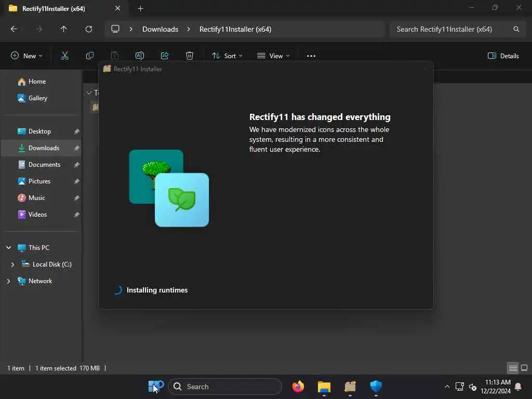Click the pin icon beside Documents

coord(77,165)
